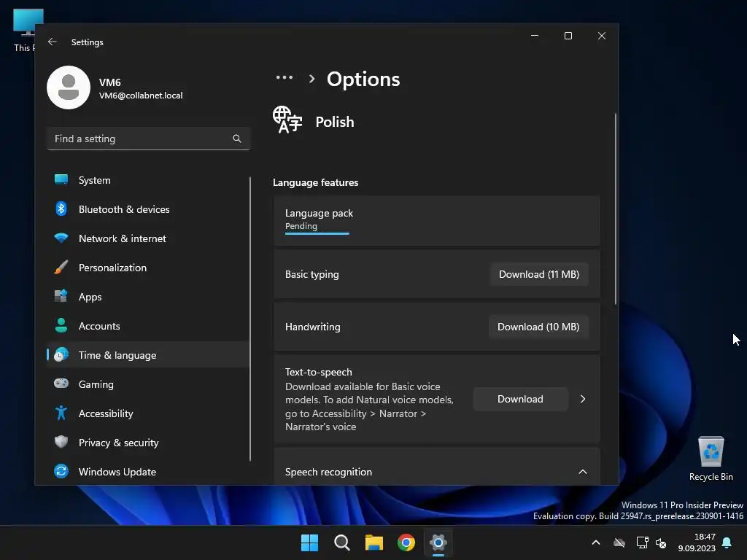
Task: Go to Network & internet
Action: coord(148,238)
